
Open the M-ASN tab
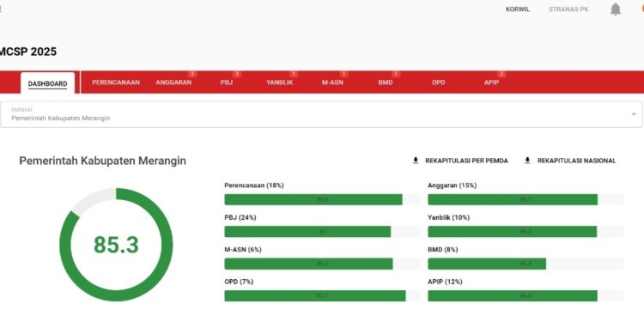click(332, 82)
